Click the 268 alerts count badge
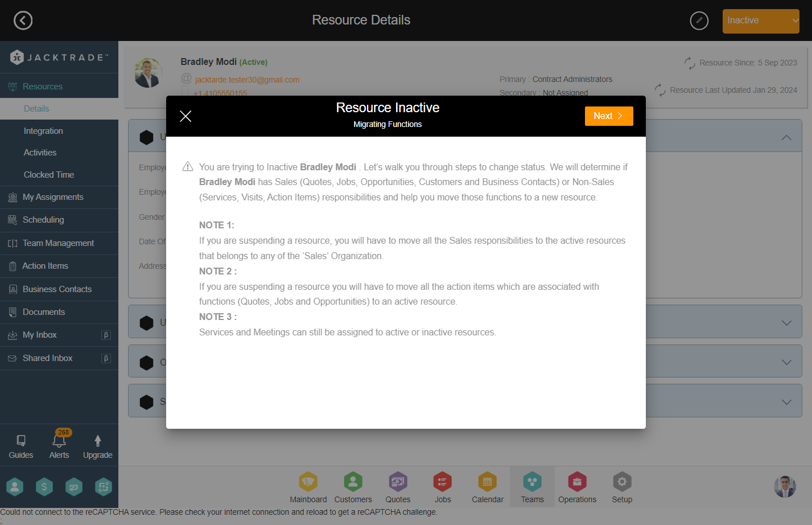The width and height of the screenshot is (812, 525). pos(64,432)
